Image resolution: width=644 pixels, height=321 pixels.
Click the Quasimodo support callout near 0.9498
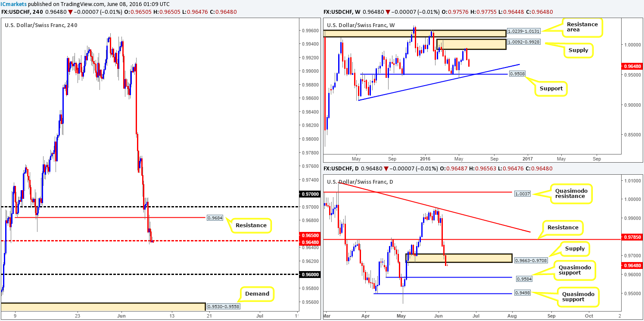(x=579, y=296)
